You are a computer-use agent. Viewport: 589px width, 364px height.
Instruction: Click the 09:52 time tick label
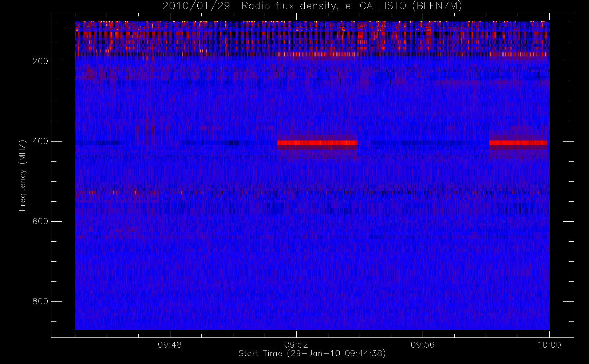click(296, 345)
